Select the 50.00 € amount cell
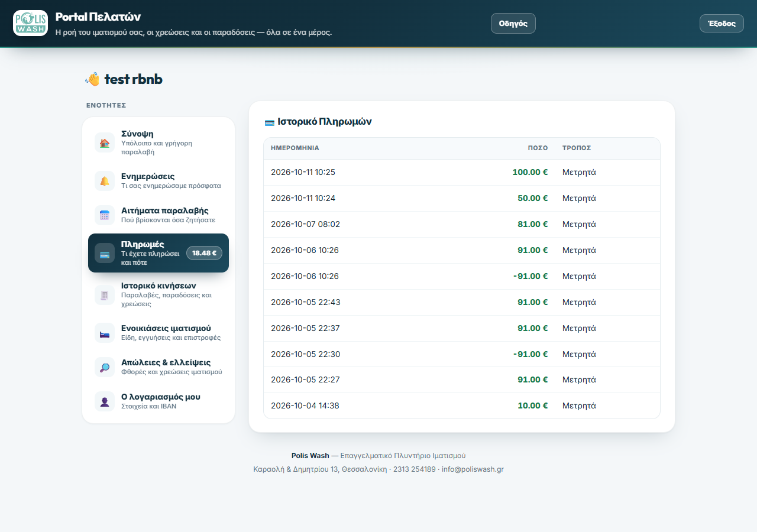Image resolution: width=757 pixels, height=532 pixels. click(533, 198)
